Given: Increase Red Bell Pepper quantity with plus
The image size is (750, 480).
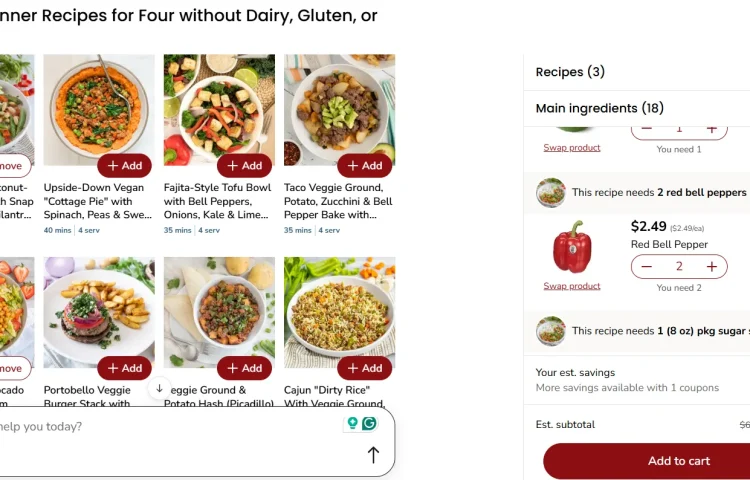Looking at the screenshot, I should click(x=711, y=267).
